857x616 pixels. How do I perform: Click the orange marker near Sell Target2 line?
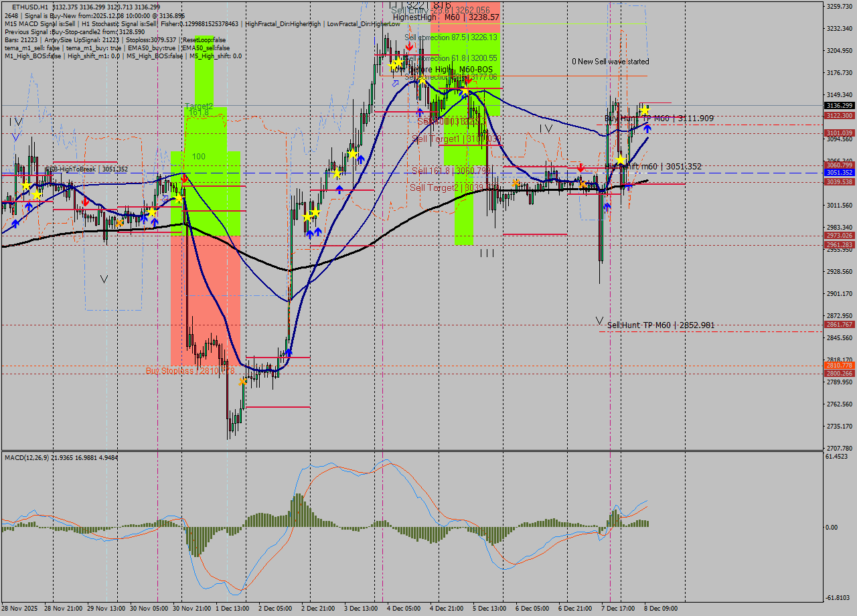point(514,181)
